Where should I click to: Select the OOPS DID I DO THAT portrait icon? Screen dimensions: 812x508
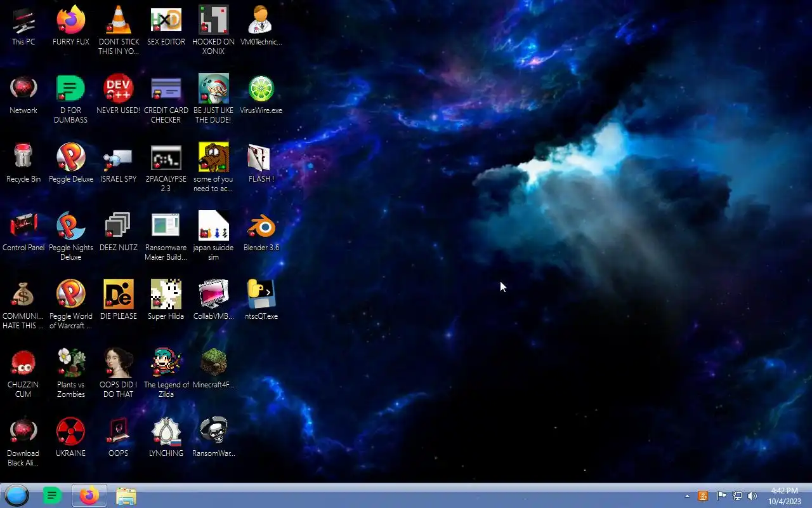[x=119, y=374]
